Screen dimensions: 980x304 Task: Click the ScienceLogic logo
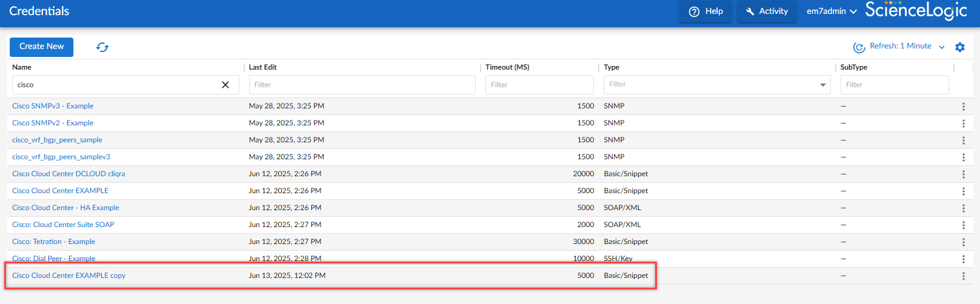pyautogui.click(x=916, y=11)
